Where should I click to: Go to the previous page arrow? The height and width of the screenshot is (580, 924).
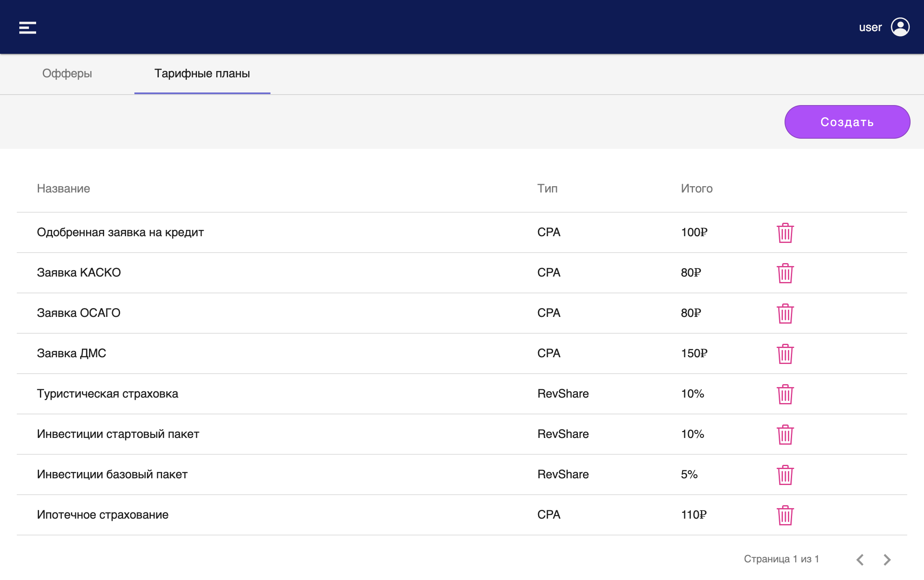(860, 559)
